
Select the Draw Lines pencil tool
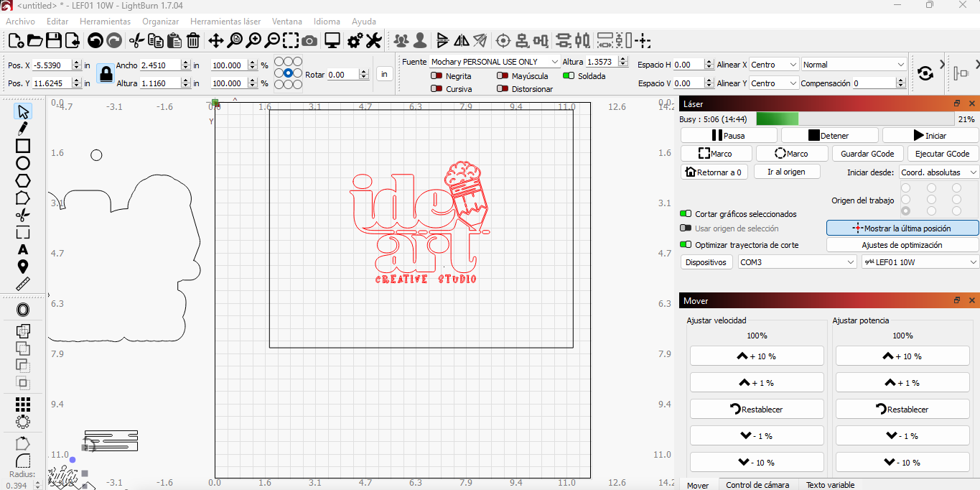point(23,129)
